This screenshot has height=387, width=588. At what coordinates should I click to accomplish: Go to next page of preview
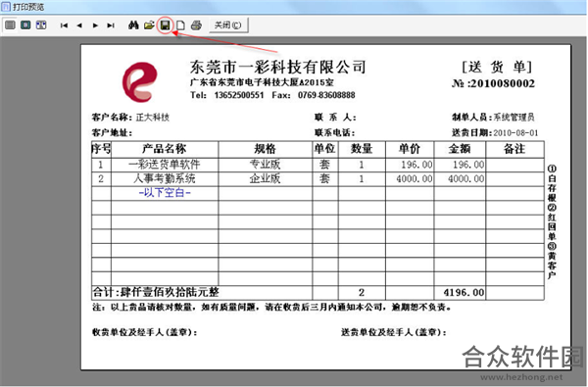(95, 25)
